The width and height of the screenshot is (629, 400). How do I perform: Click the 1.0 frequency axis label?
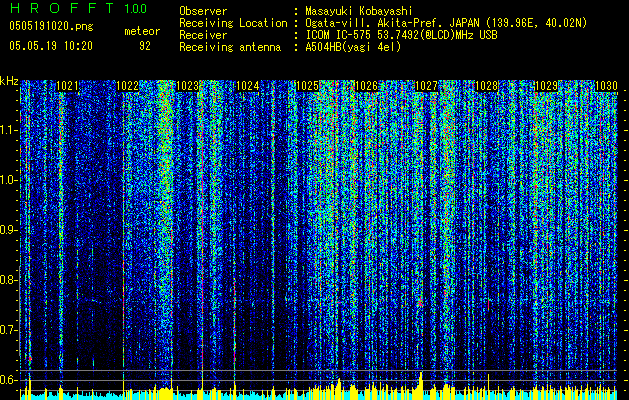click(9, 180)
